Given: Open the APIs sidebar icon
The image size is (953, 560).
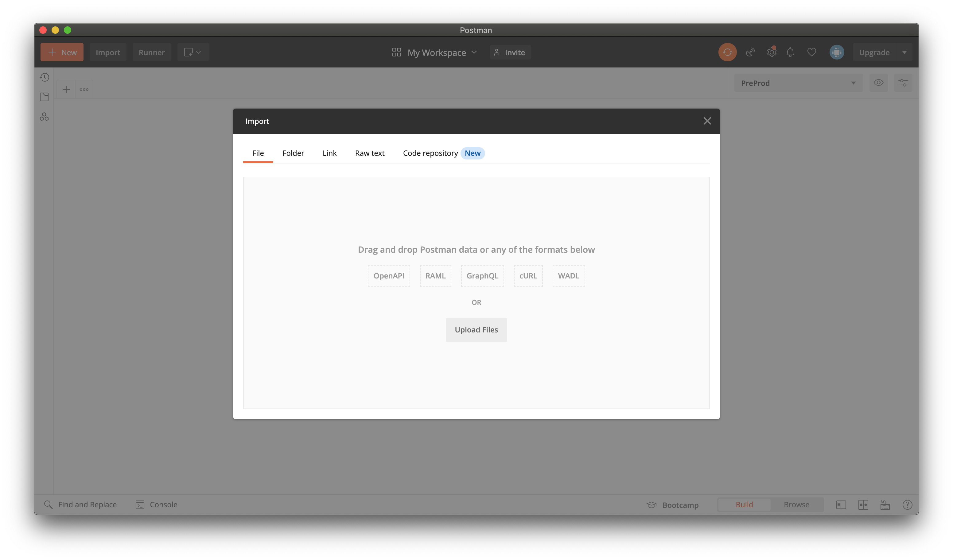Looking at the screenshot, I should click(44, 117).
